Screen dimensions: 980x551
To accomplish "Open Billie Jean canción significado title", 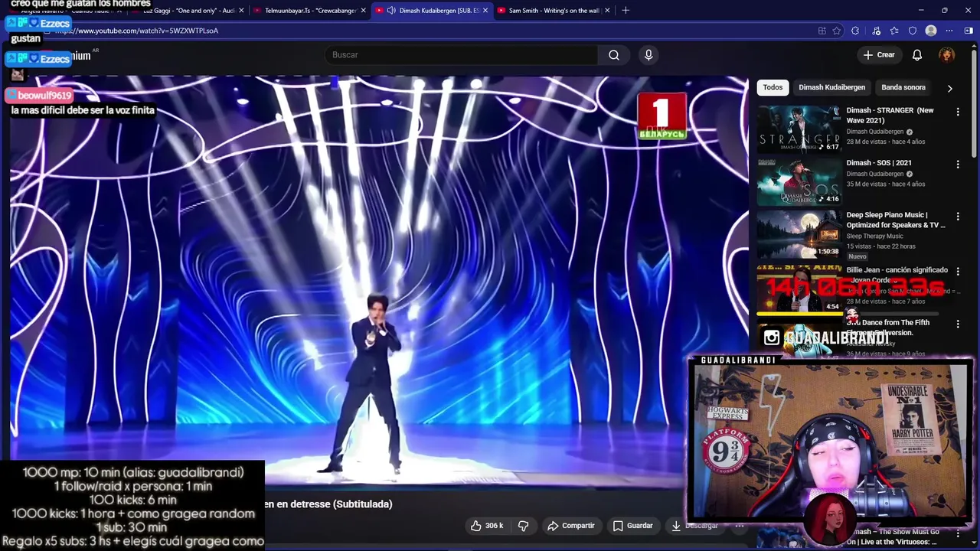I will 897,275.
